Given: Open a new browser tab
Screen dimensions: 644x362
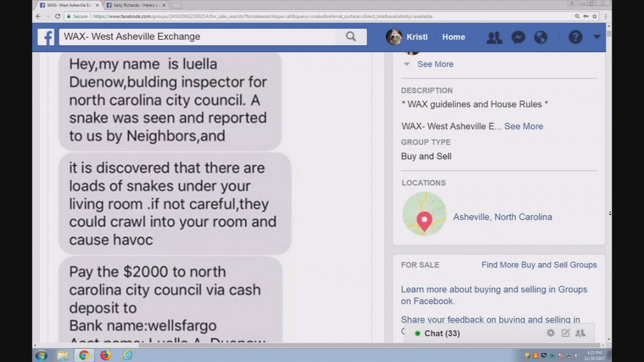Looking at the screenshot, I should pyautogui.click(x=176, y=5).
